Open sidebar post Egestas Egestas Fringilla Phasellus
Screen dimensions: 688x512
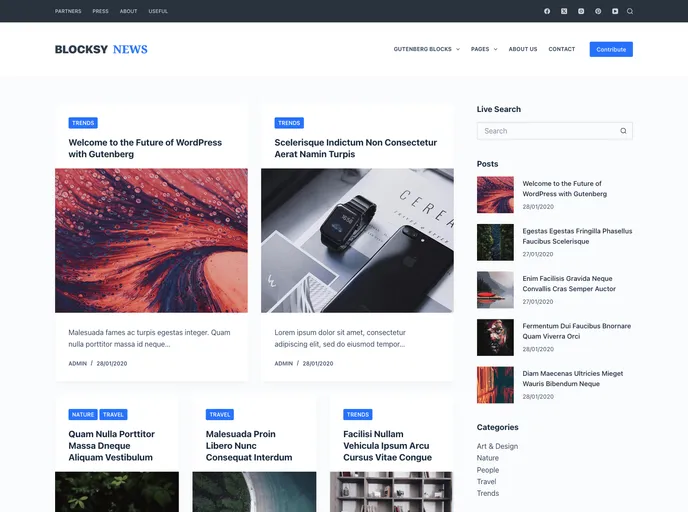(577, 236)
